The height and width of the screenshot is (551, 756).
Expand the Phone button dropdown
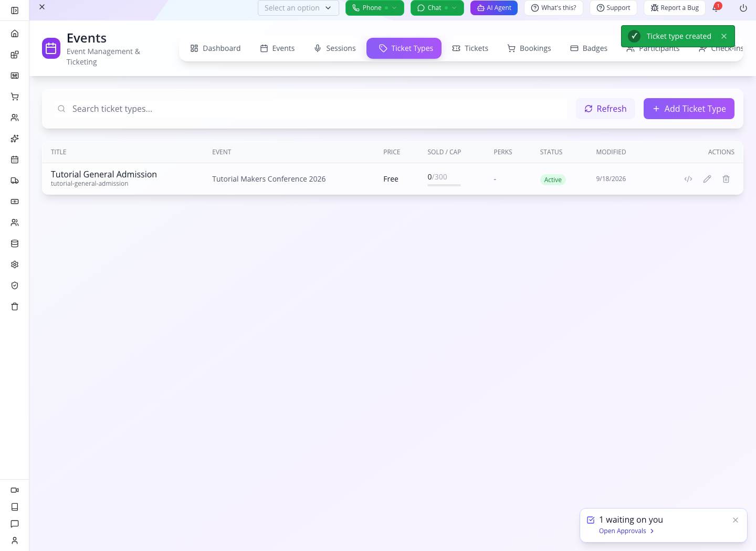tap(394, 8)
